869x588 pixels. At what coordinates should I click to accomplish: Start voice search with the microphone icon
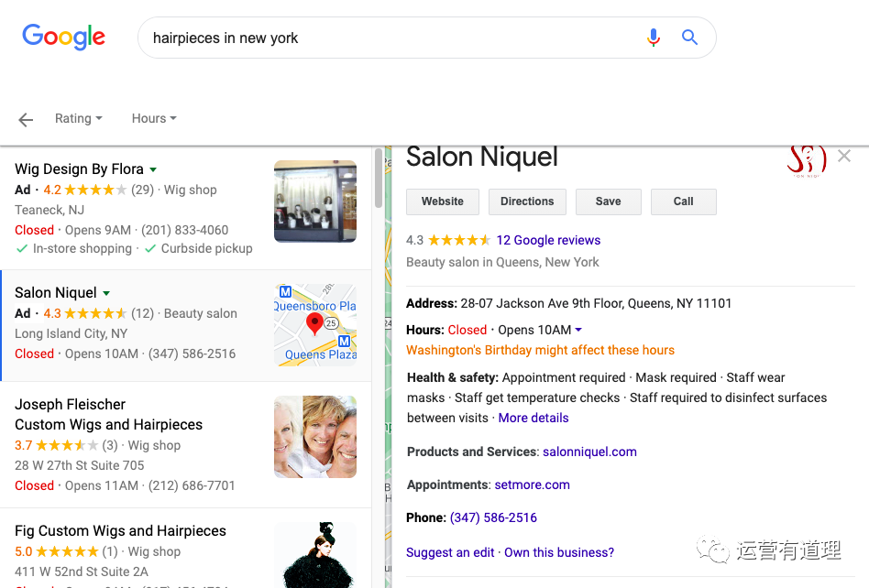click(654, 38)
